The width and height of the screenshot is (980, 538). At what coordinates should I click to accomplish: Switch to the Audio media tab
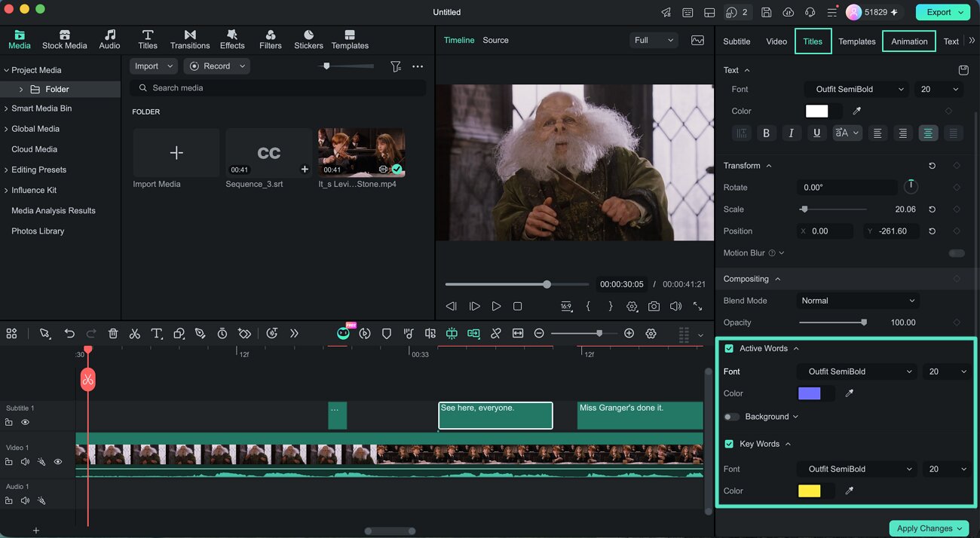pyautogui.click(x=109, y=40)
